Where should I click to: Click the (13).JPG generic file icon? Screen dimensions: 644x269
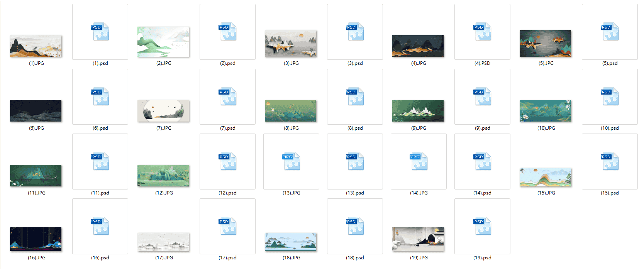pyautogui.click(x=291, y=161)
